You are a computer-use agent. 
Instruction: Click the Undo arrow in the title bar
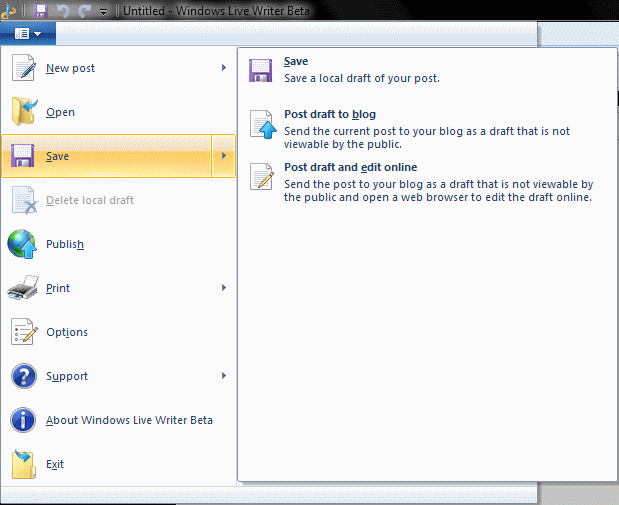tap(63, 11)
